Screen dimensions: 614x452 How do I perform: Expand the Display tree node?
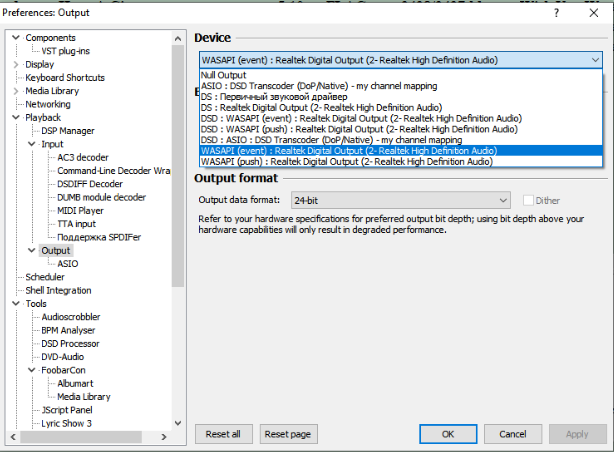(x=16, y=64)
